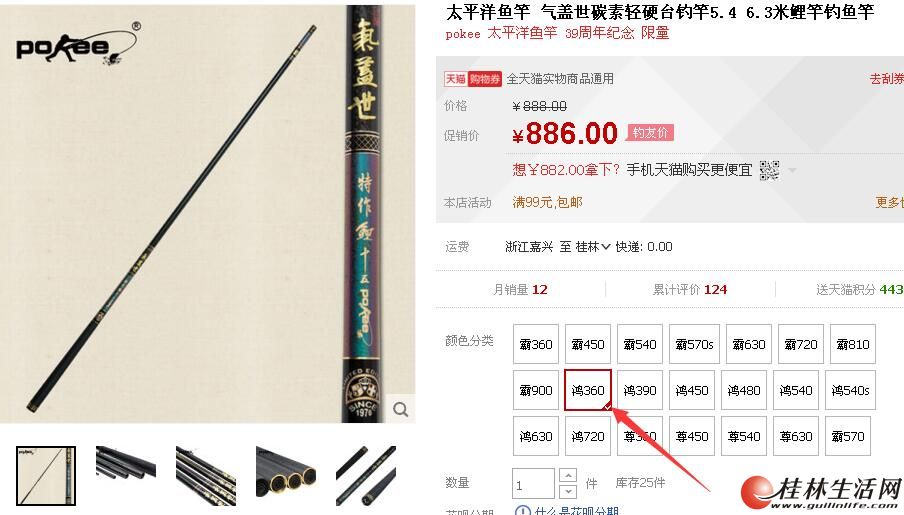Click the pokee brand logo on image
The width and height of the screenshot is (904, 515).
tap(78, 45)
